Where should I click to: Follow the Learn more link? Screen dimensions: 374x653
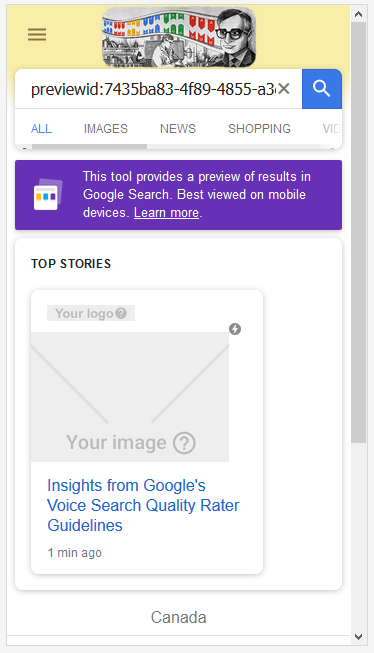[166, 213]
